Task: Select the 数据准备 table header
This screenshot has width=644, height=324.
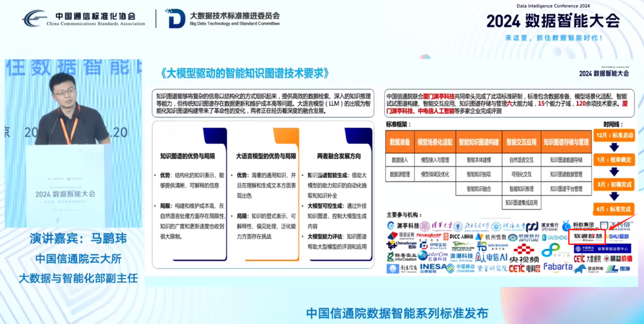Action: 400,142
